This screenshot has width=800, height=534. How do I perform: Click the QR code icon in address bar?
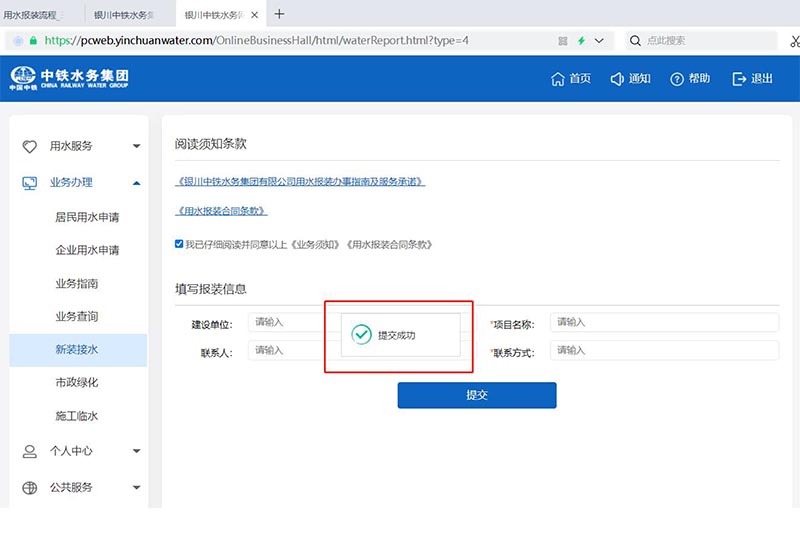563,41
